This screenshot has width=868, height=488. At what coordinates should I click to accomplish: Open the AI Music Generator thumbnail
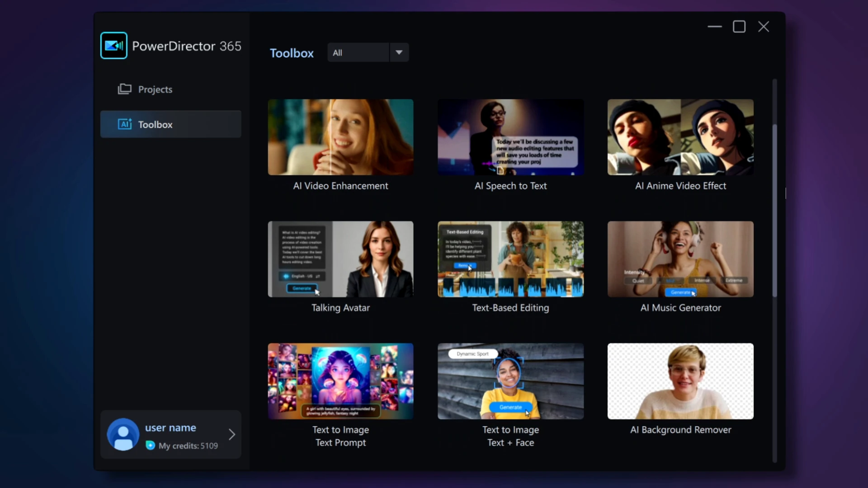point(680,259)
